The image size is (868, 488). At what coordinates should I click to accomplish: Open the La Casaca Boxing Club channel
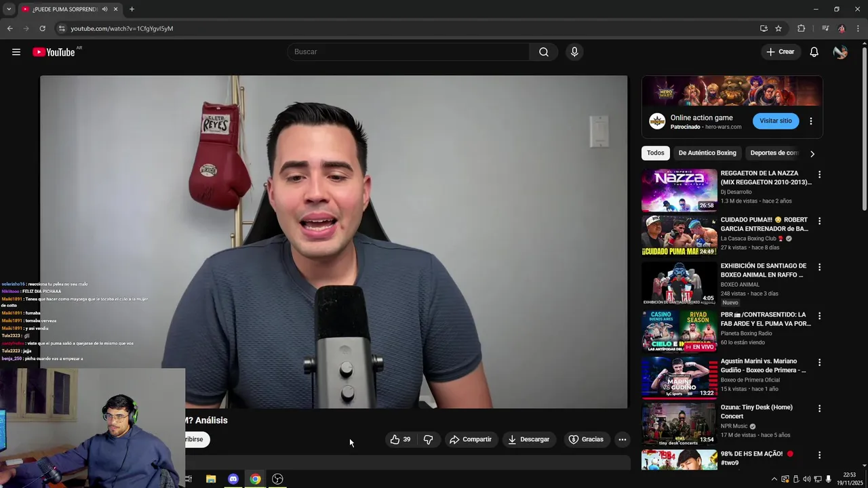(x=748, y=239)
